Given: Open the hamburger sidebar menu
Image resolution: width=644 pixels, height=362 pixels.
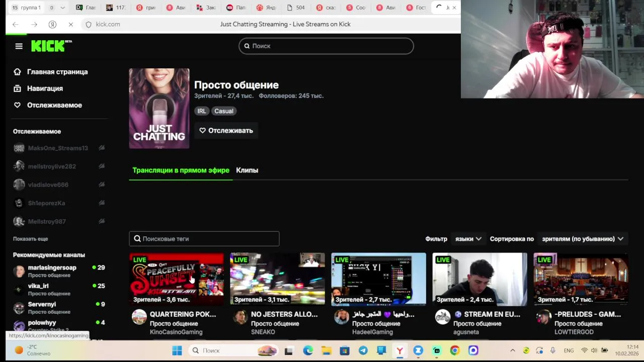Looking at the screenshot, I should click(19, 46).
